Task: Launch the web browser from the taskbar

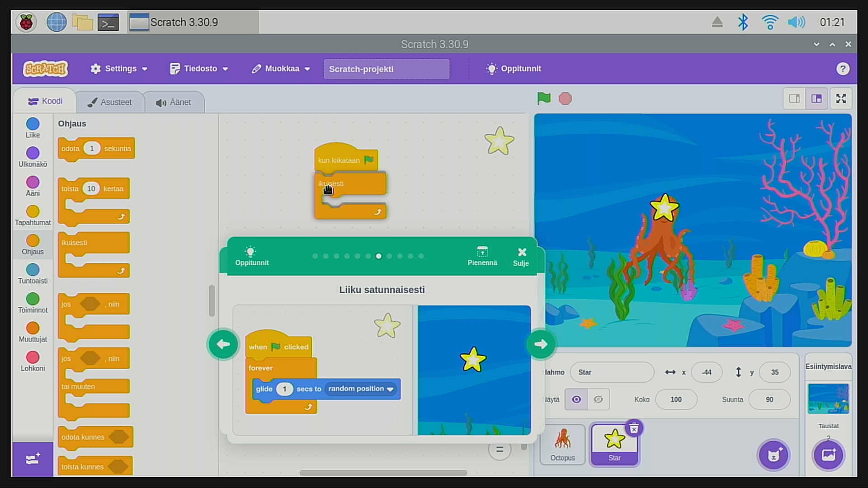Action: [57, 22]
